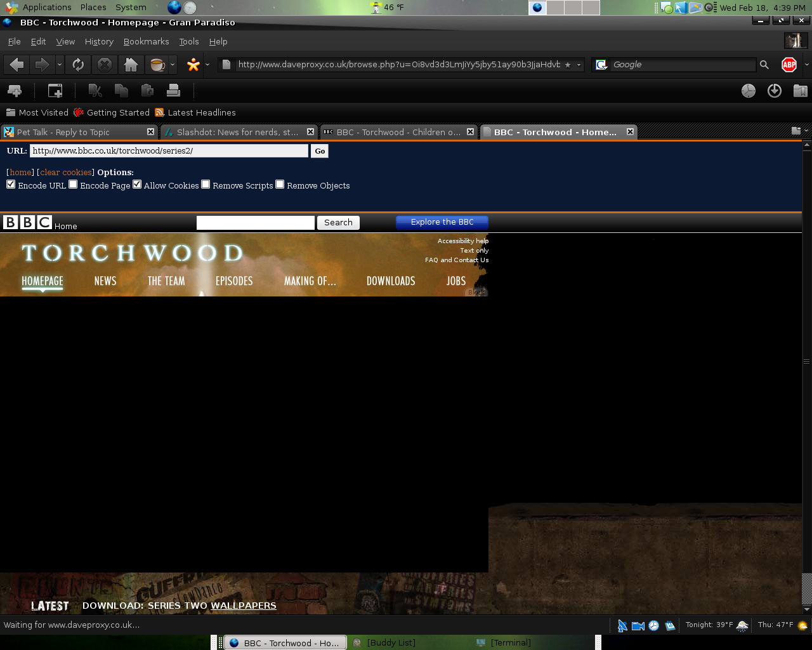812x650 pixels.
Task: Enable the Remove Scripts checkbox
Action: 206,184
